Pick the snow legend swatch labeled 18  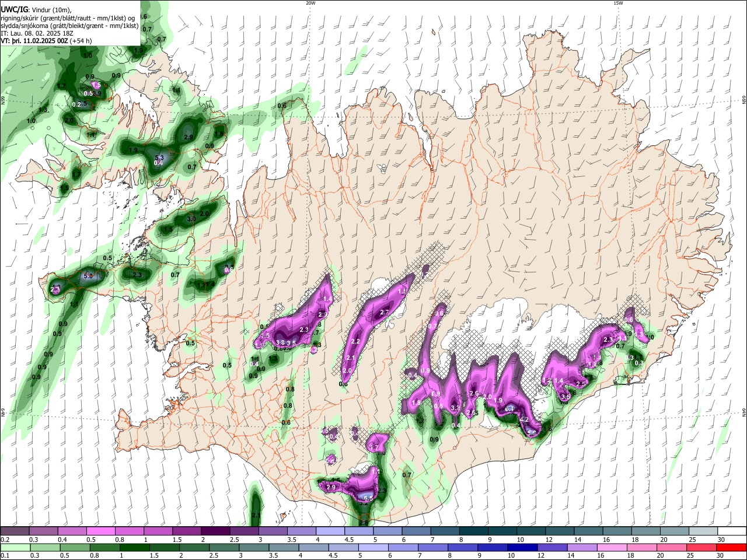pos(646,531)
